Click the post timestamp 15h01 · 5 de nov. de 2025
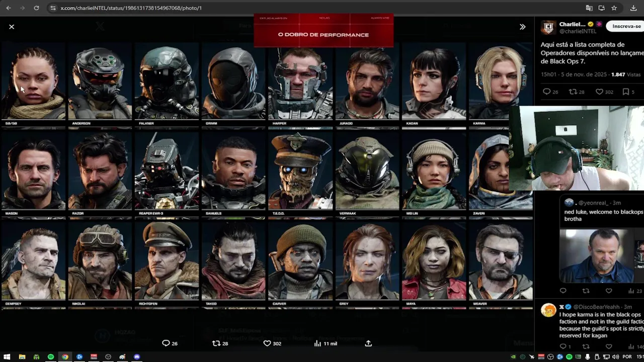 click(x=574, y=74)
